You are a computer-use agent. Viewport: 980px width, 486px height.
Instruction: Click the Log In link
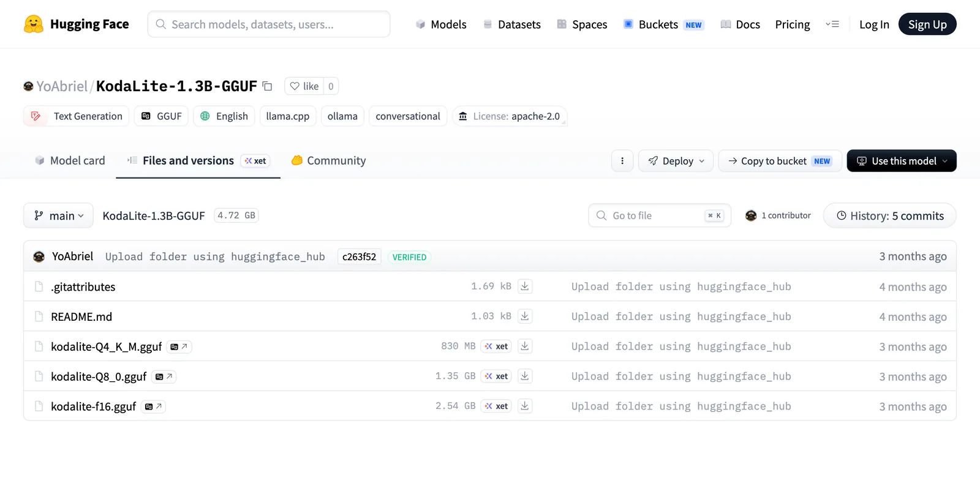pyautogui.click(x=874, y=24)
